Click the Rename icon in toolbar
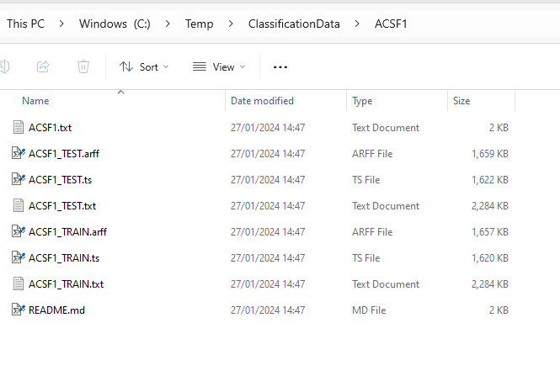Viewport: 560px width, 392px height. coord(4,66)
